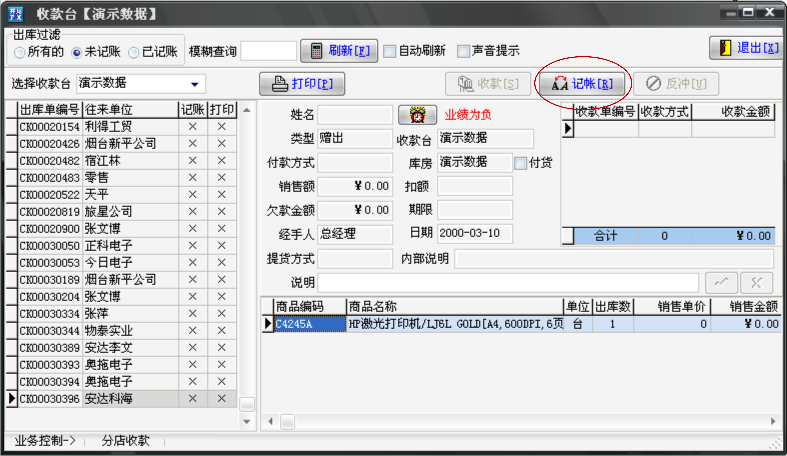787x456 pixels.
Task: Click the 付款方式 field
Action: [355, 163]
